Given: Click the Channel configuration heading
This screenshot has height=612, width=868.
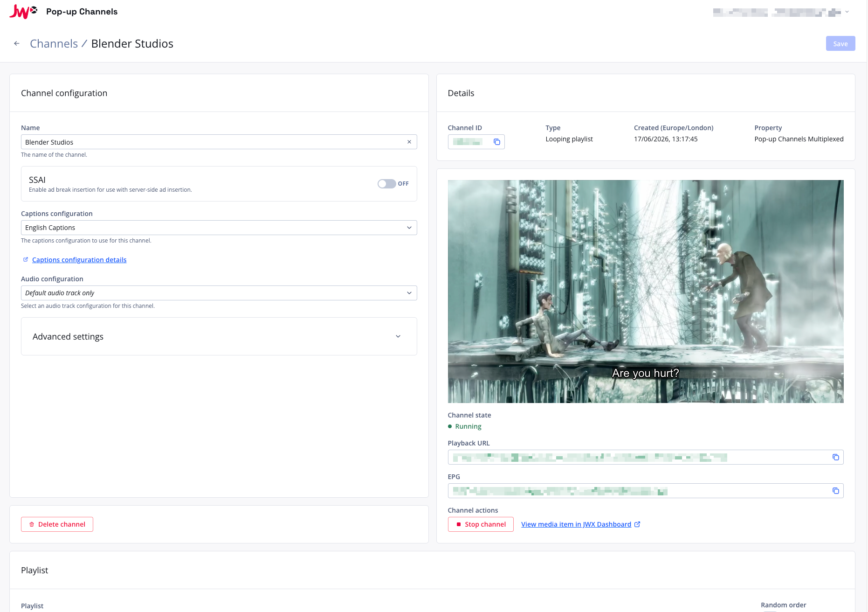Looking at the screenshot, I should click(x=64, y=93).
